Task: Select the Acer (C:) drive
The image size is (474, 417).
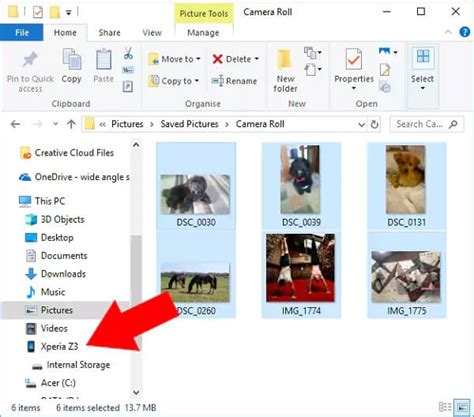Action: [50, 383]
